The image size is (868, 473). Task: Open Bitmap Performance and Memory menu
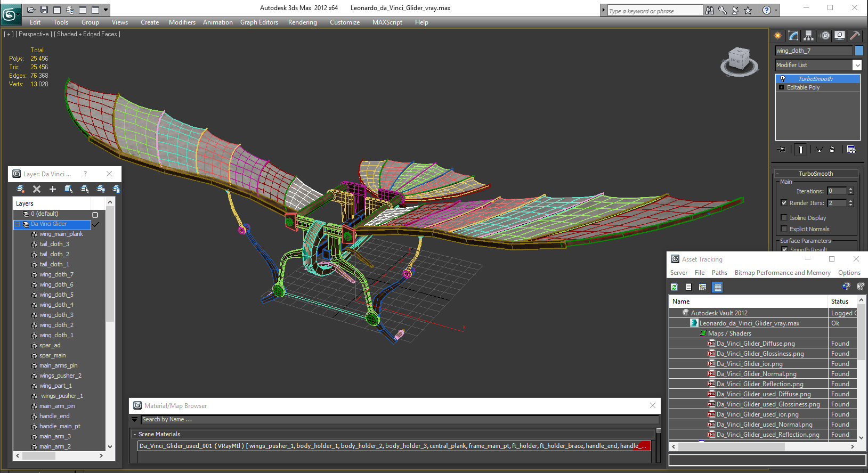point(783,273)
